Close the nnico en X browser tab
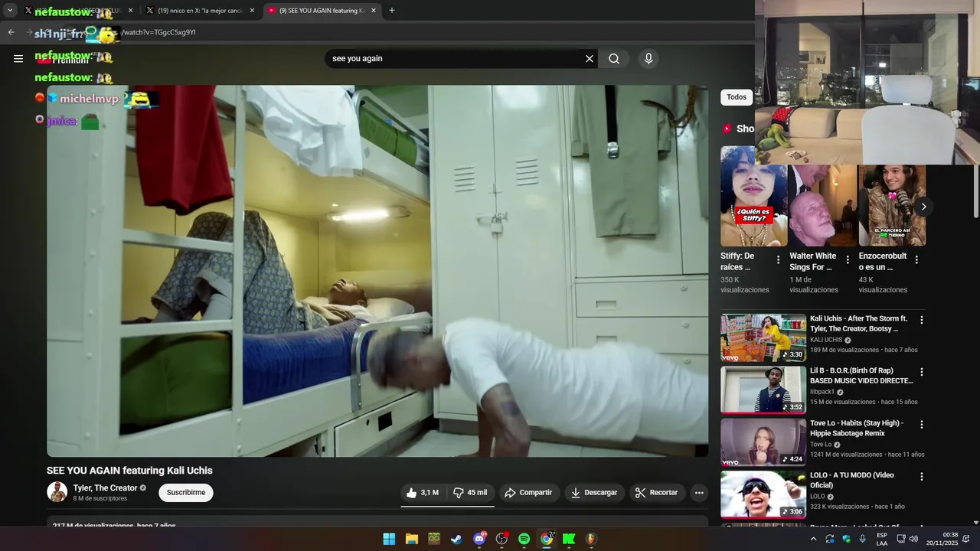Screen dimensions: 980x551 [x=252, y=11]
